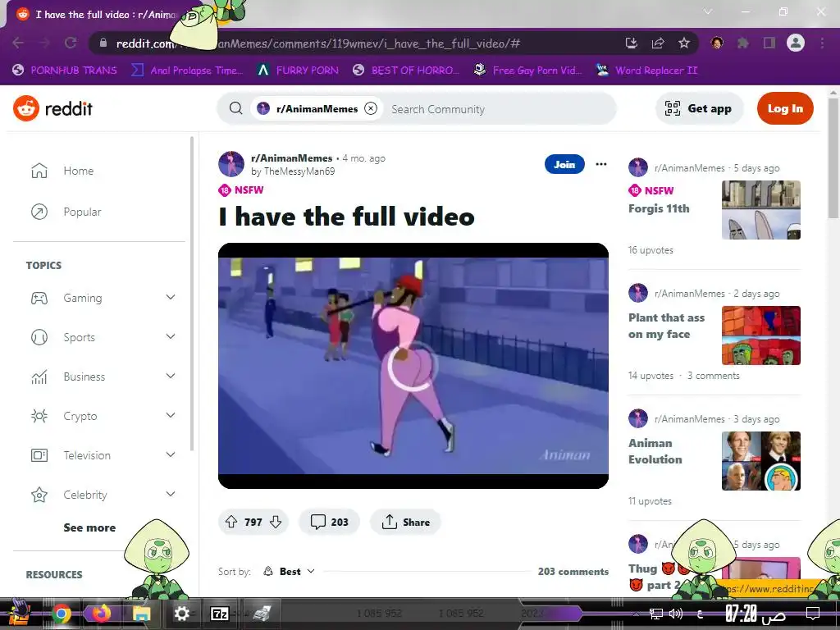The image size is (840, 630).
Task: Expand the Sports topic
Action: (x=171, y=337)
